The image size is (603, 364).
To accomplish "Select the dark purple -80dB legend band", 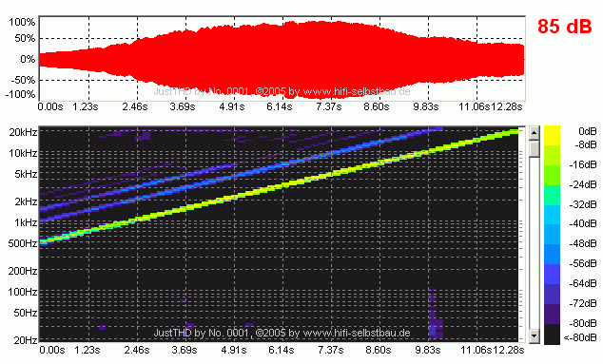I will (x=552, y=315).
